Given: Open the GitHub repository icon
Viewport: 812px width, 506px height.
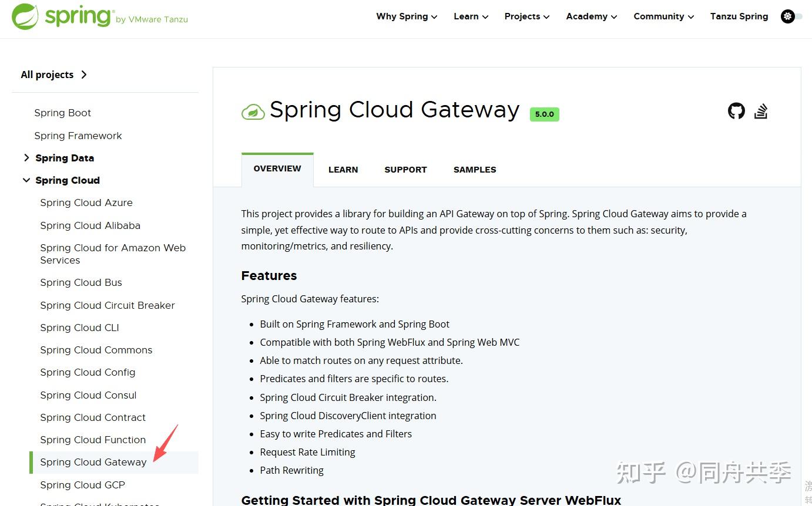Looking at the screenshot, I should pos(736,111).
